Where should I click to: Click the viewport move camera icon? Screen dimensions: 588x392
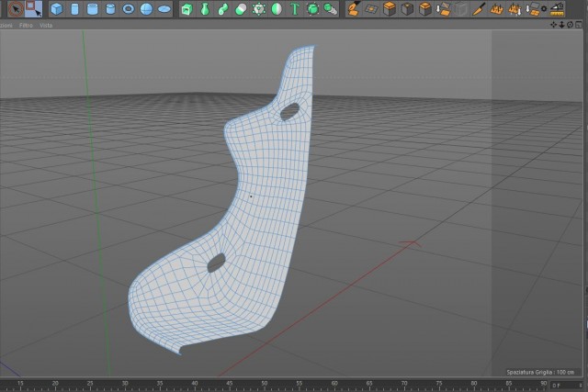pos(553,25)
